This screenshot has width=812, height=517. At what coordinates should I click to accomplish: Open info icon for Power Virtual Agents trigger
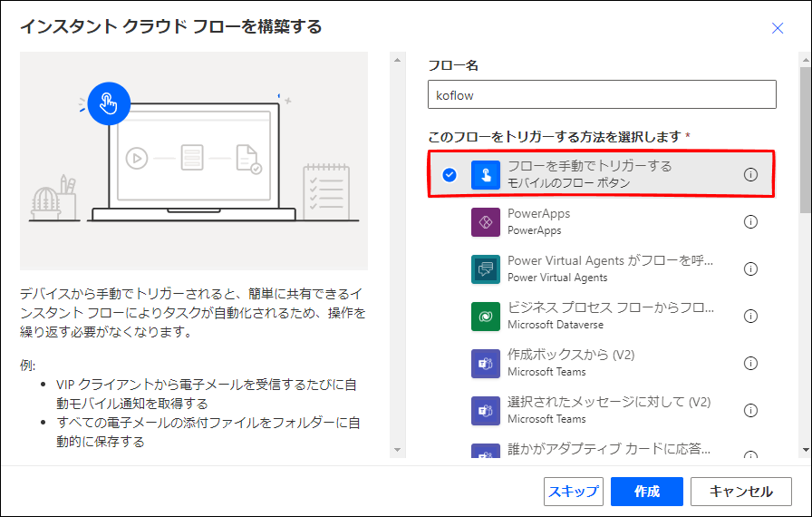point(750,268)
